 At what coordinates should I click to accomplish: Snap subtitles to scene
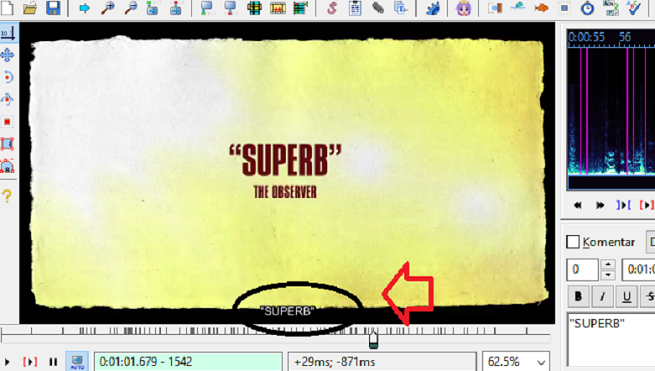point(277,8)
